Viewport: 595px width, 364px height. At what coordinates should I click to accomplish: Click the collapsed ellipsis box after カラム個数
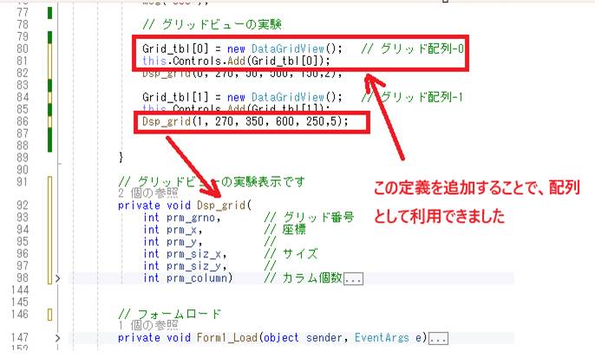353,278
